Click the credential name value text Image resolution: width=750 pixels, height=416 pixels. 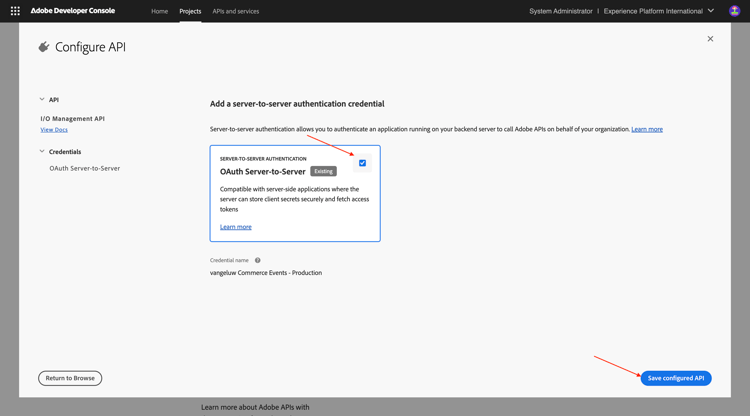[x=266, y=273]
